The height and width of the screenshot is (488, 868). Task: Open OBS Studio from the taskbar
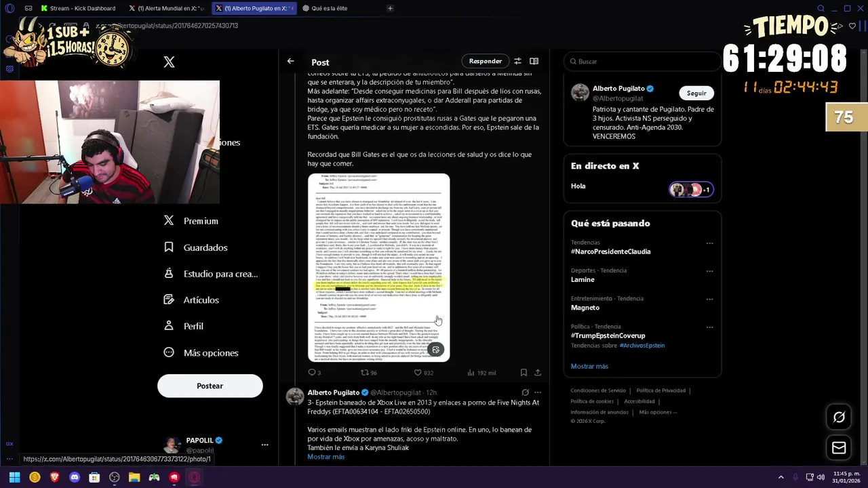(x=115, y=477)
